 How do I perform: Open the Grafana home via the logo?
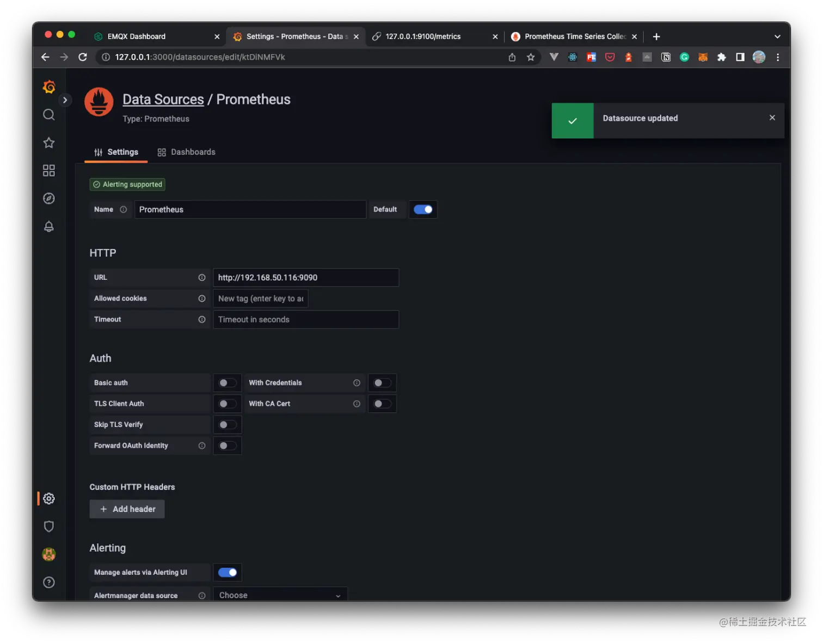coord(48,86)
